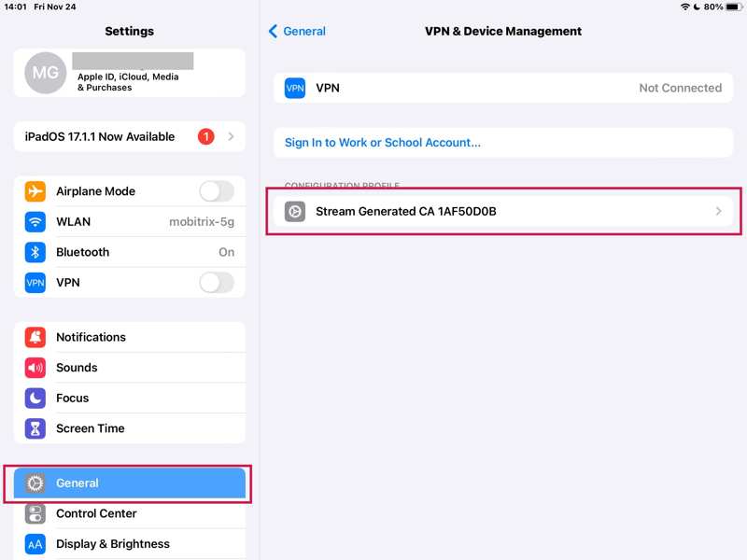Tap the MG profile avatar
Viewport: 747px width, 560px height.
tap(45, 73)
